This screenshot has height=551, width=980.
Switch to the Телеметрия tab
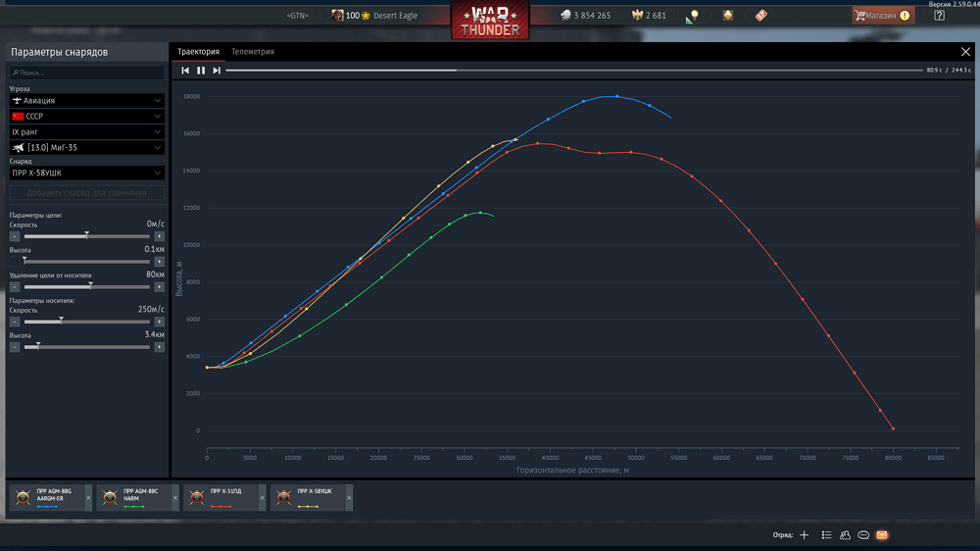click(253, 52)
